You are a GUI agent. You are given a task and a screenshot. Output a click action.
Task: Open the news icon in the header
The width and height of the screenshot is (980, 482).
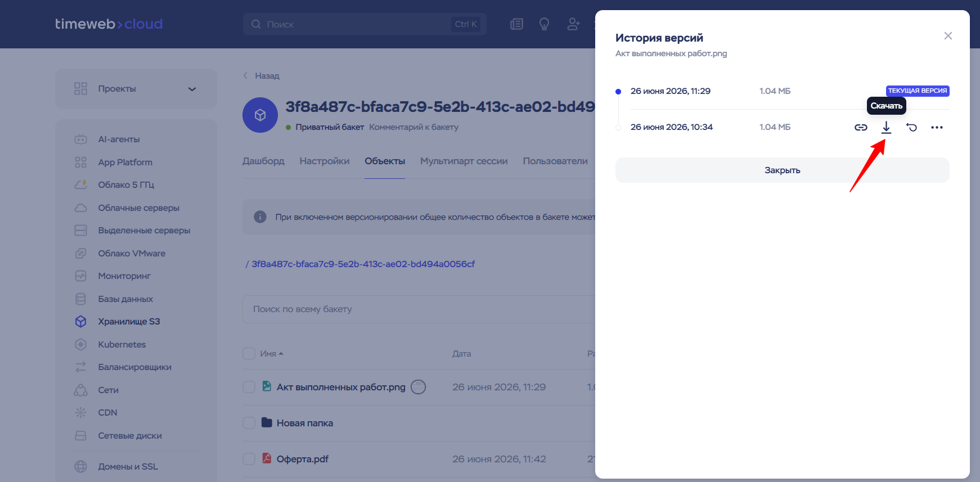click(x=516, y=24)
